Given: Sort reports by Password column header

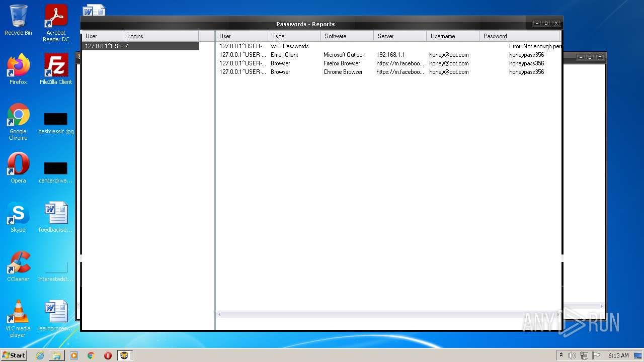Looking at the screenshot, I should tap(519, 36).
